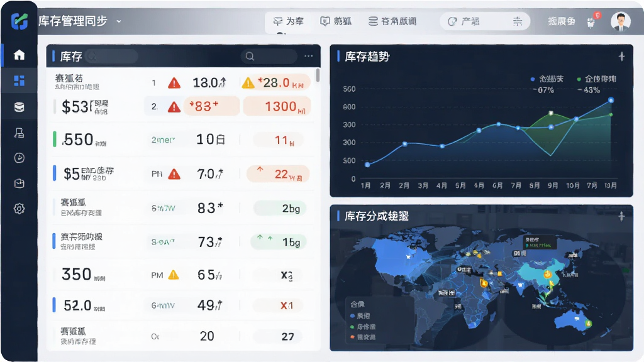The height and width of the screenshot is (362, 644).
Task: Click the first blue data point at 1月
Action: click(x=367, y=165)
